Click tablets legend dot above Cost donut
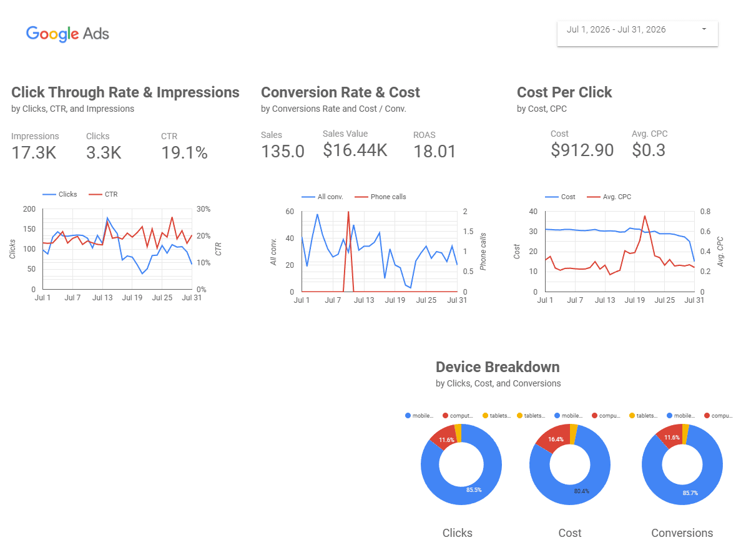 (x=519, y=415)
